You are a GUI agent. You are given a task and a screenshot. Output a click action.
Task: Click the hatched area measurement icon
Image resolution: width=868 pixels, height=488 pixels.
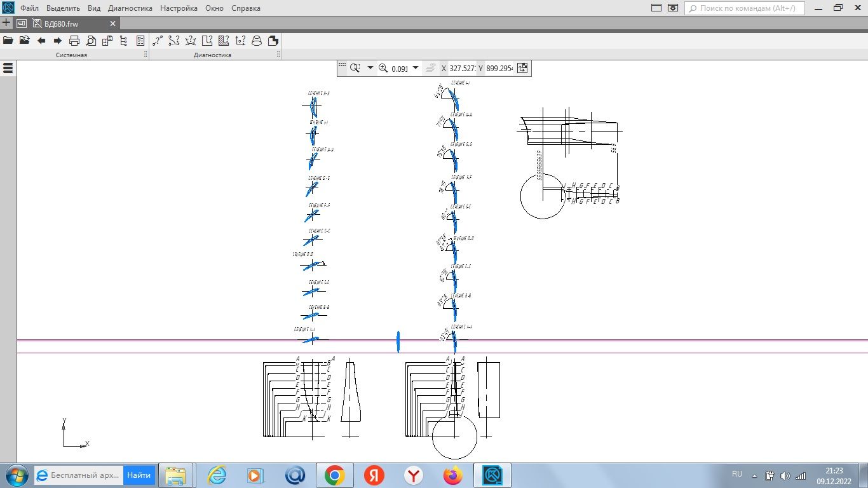click(224, 41)
